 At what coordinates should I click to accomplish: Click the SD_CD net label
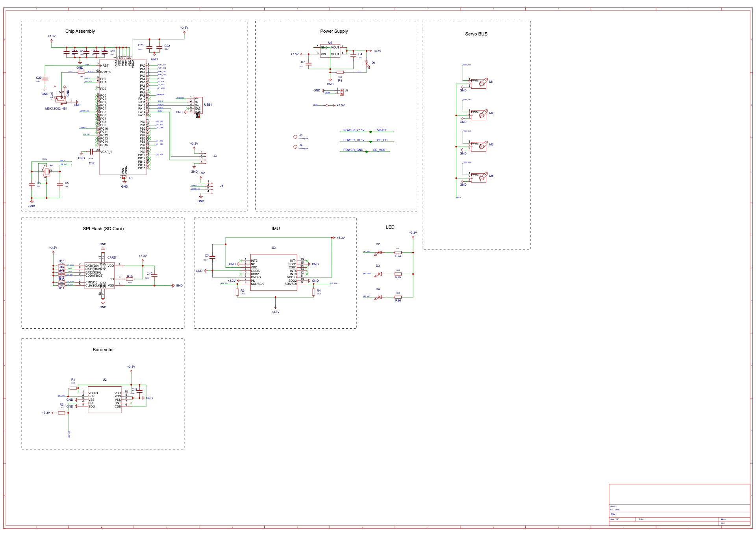(x=382, y=140)
